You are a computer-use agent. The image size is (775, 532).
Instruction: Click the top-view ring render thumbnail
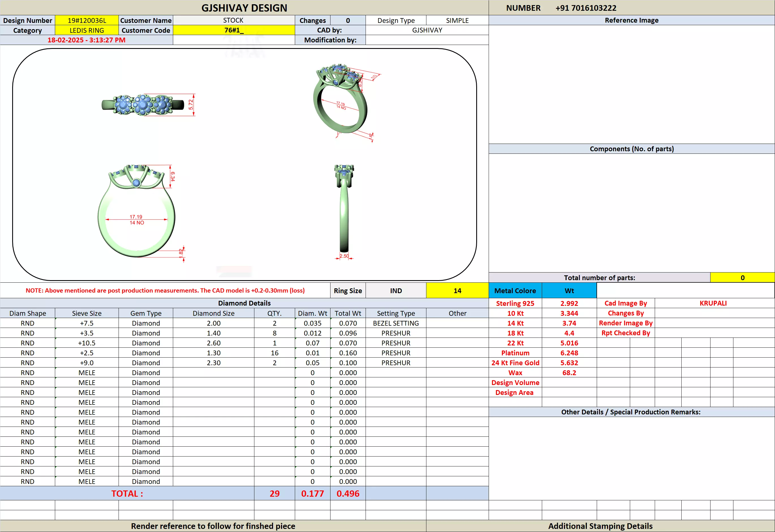point(143,105)
